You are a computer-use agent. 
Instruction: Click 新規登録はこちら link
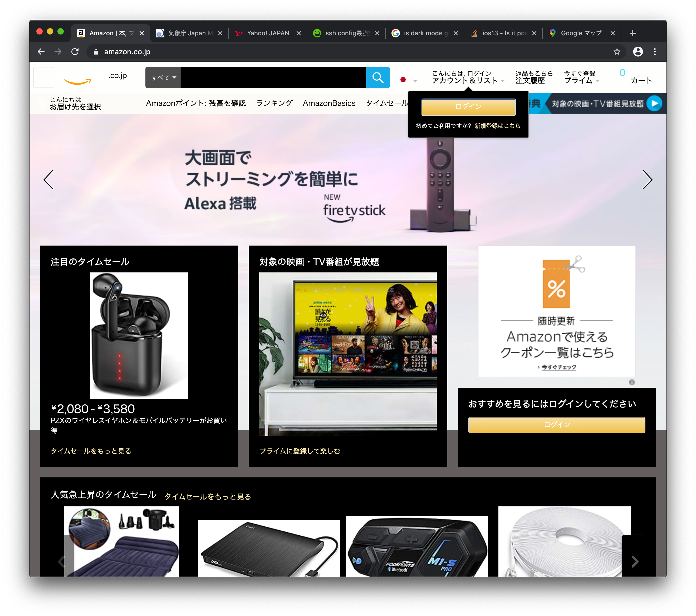tap(497, 126)
